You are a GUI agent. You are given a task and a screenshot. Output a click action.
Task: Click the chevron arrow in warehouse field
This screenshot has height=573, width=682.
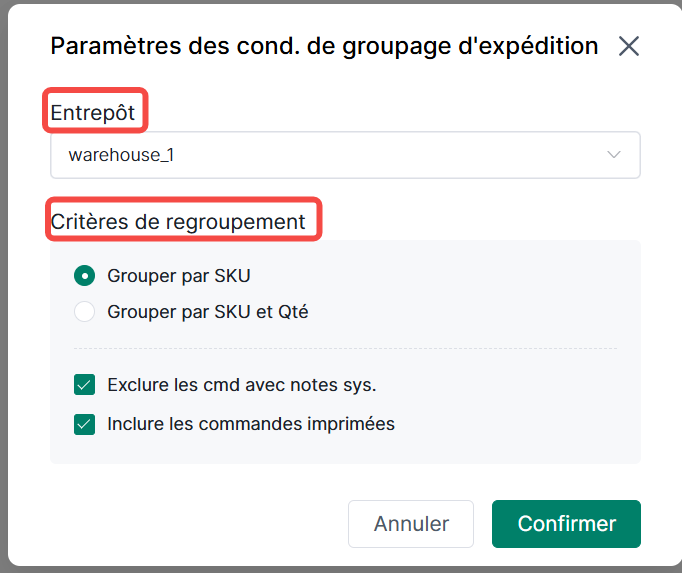pos(614,155)
